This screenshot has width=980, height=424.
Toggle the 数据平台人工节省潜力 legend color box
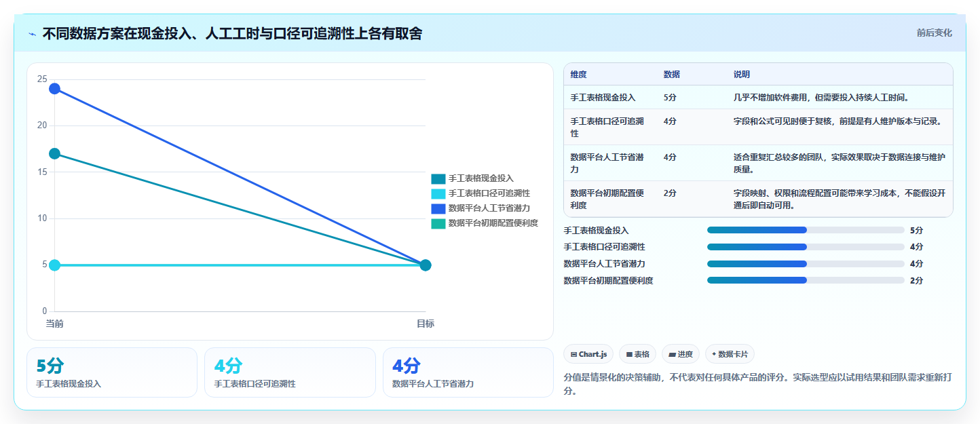(438, 208)
